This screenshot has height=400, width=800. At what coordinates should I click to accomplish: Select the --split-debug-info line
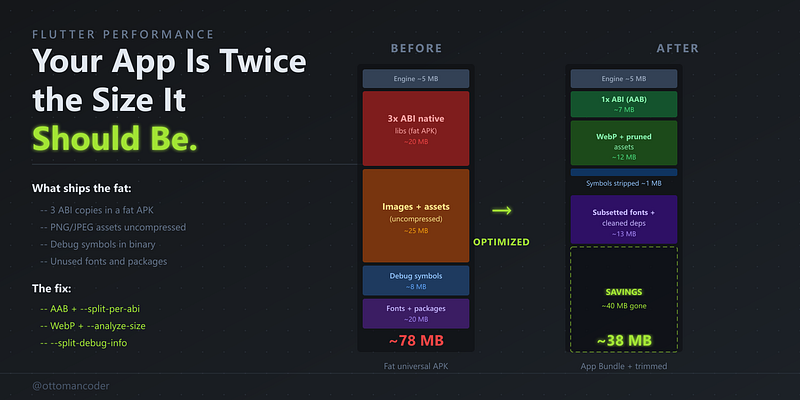pos(84,343)
